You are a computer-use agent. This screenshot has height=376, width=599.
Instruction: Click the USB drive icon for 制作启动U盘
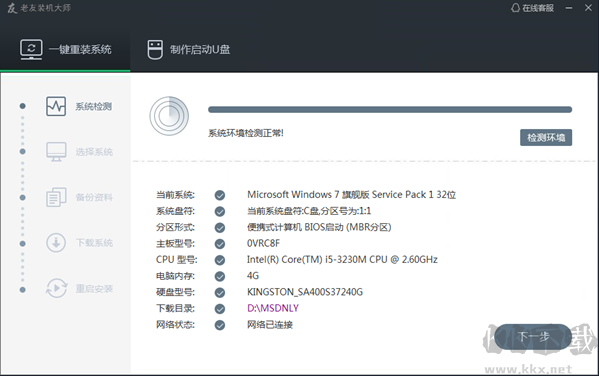155,50
